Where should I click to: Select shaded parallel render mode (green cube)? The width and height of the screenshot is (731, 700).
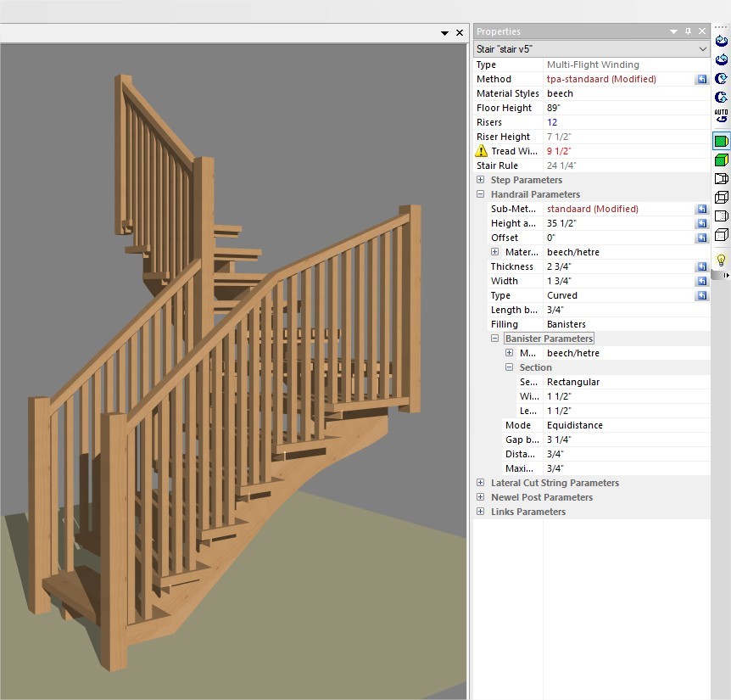click(721, 160)
